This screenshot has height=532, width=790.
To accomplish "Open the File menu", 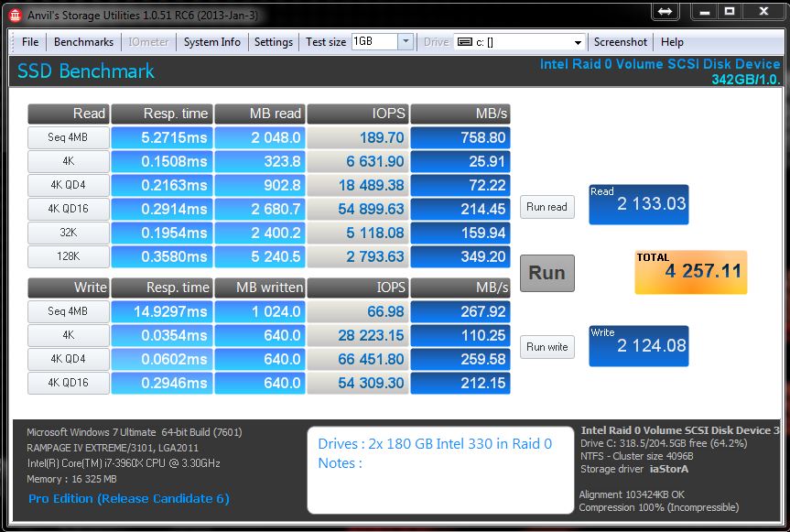I will click(30, 42).
